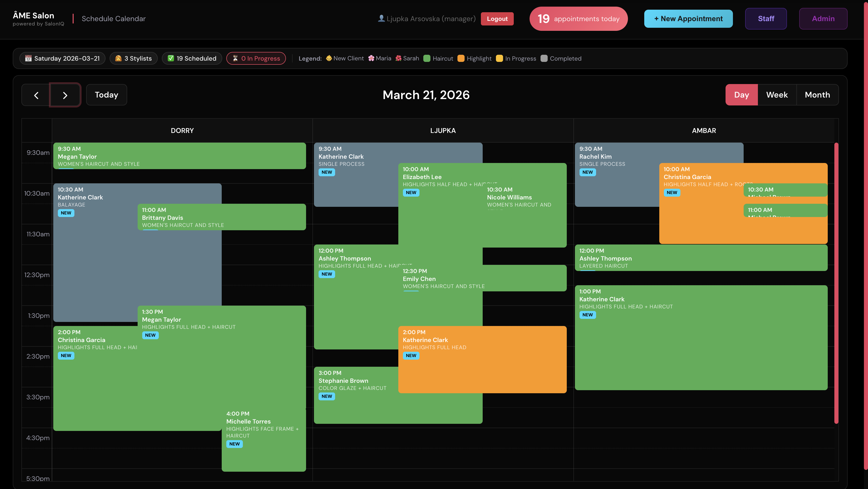Switch to Day view
The image size is (868, 489).
point(742,95)
